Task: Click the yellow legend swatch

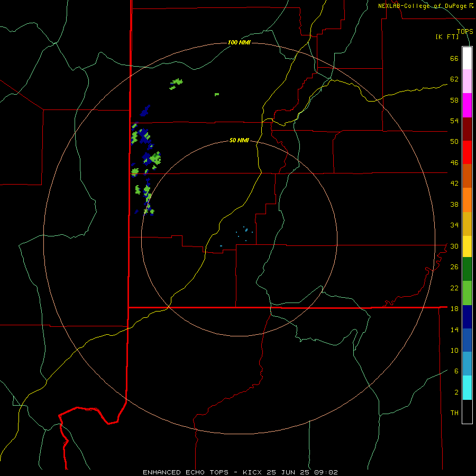Action: (x=467, y=246)
